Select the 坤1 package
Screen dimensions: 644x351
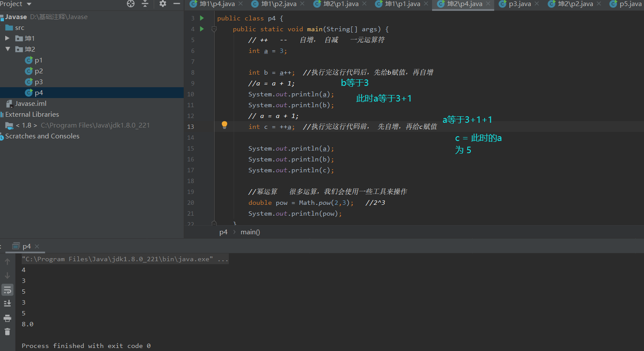[x=30, y=38]
